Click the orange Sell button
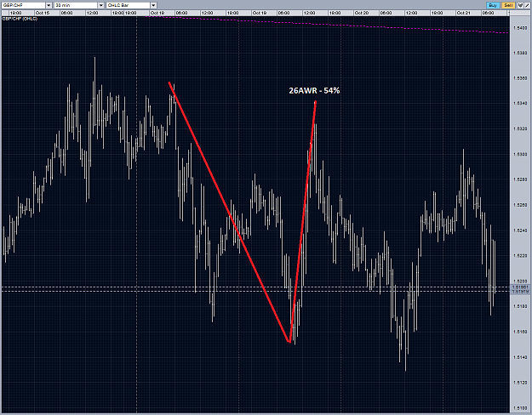Screen dimensions: 532x415 click(x=508, y=5)
